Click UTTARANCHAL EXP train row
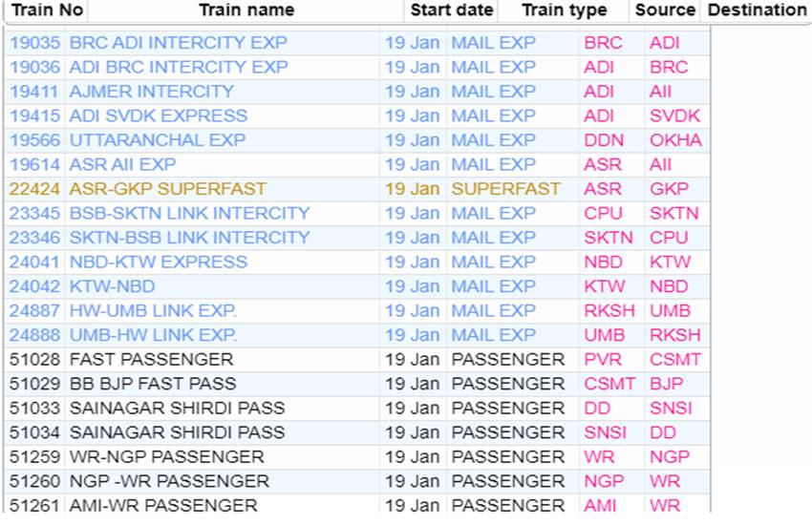Screen dimensions: 812x525 pos(357,140)
